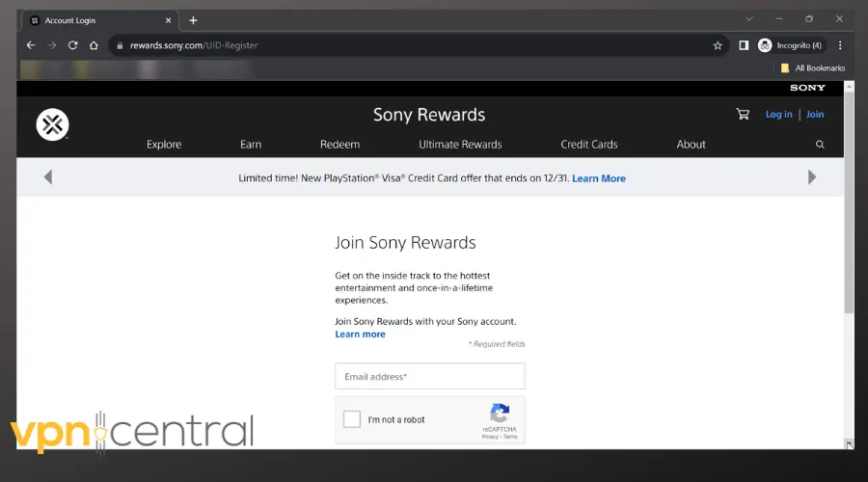Screen dimensions: 868x482
Task: Select the Account Login browser tab
Action: (100, 20)
